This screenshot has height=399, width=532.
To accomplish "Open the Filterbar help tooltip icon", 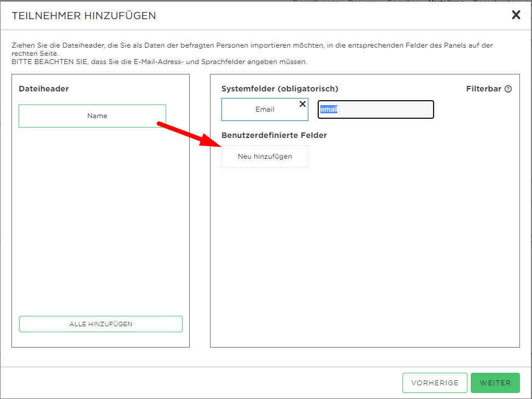I will [508, 89].
